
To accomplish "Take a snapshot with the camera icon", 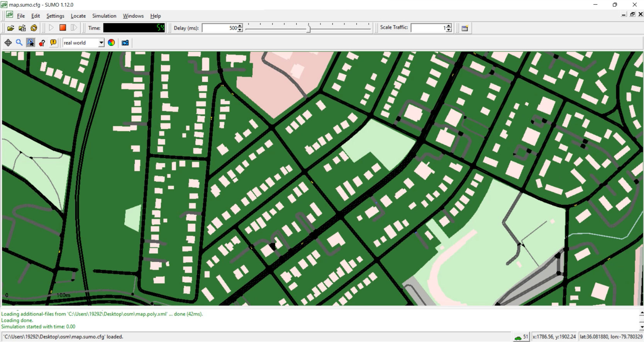I will pyautogui.click(x=125, y=43).
